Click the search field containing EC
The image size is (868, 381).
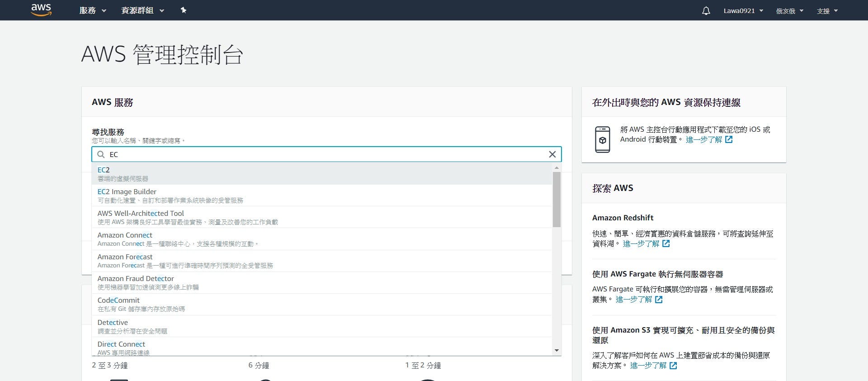coord(326,154)
